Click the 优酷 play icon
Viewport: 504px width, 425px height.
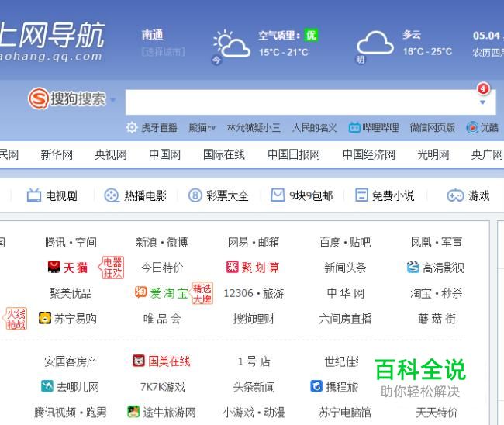[x=472, y=128]
